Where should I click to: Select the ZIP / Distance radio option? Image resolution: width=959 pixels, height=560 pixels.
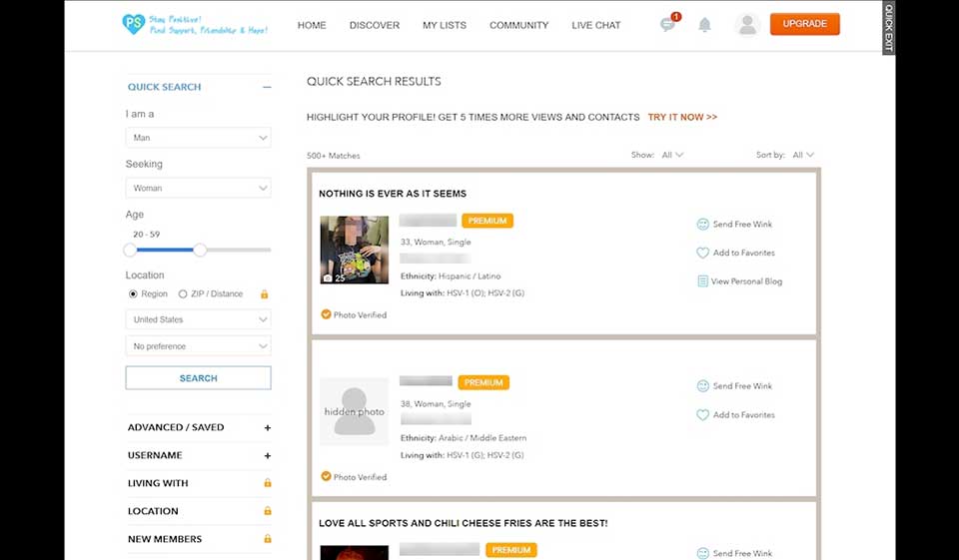pyautogui.click(x=183, y=294)
